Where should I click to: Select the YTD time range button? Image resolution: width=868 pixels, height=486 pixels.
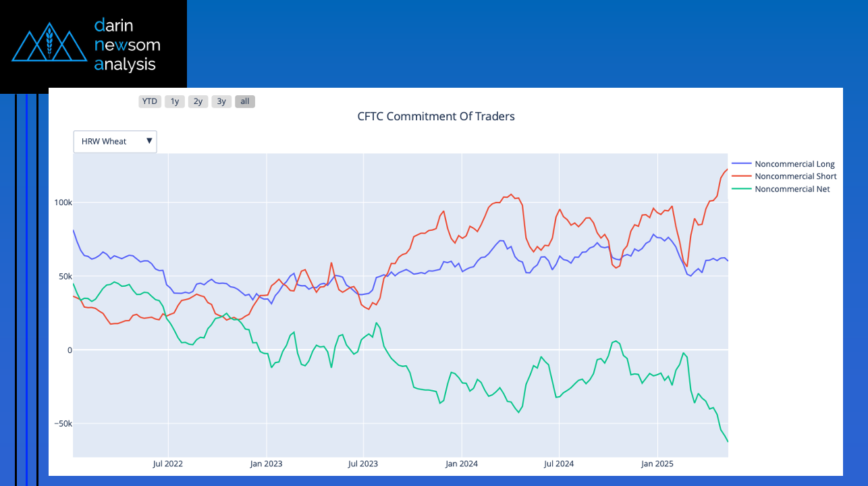[149, 101]
